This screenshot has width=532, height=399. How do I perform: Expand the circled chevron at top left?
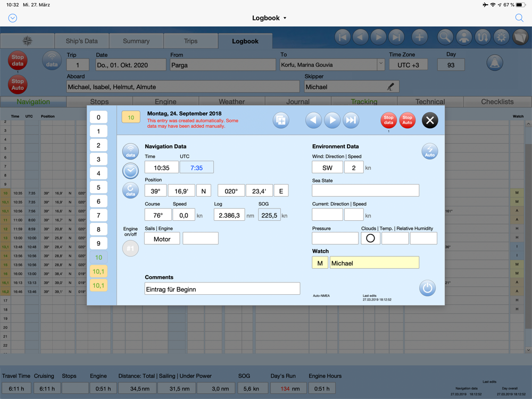coord(13,18)
